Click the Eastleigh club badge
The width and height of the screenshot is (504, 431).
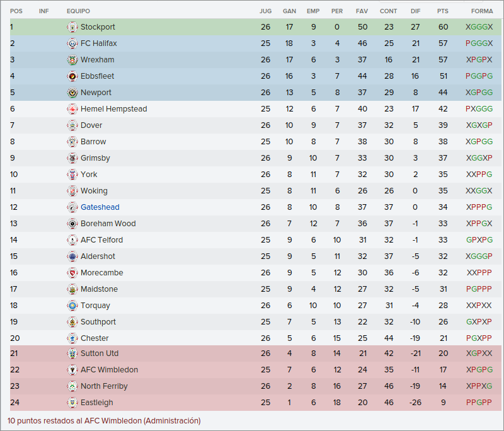click(72, 403)
